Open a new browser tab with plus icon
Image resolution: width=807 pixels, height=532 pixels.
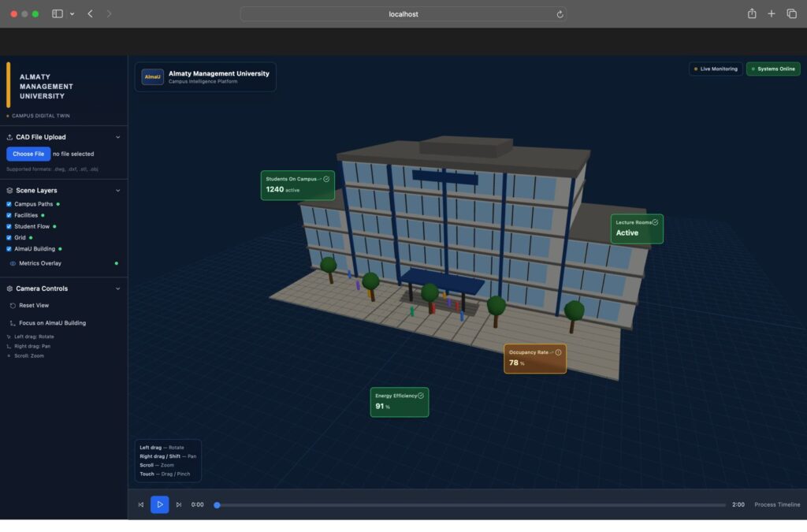[x=772, y=14]
